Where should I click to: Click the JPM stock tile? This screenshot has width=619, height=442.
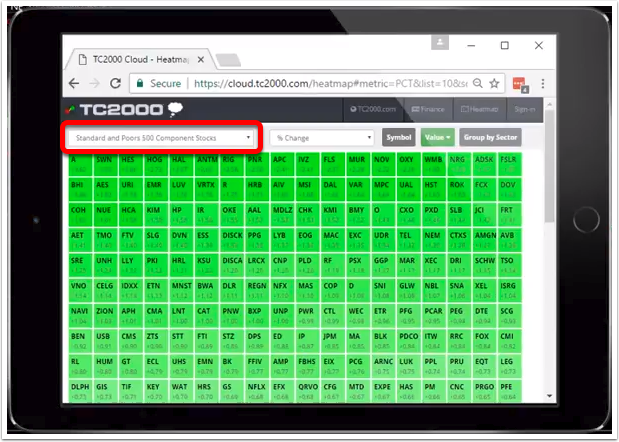(332, 341)
